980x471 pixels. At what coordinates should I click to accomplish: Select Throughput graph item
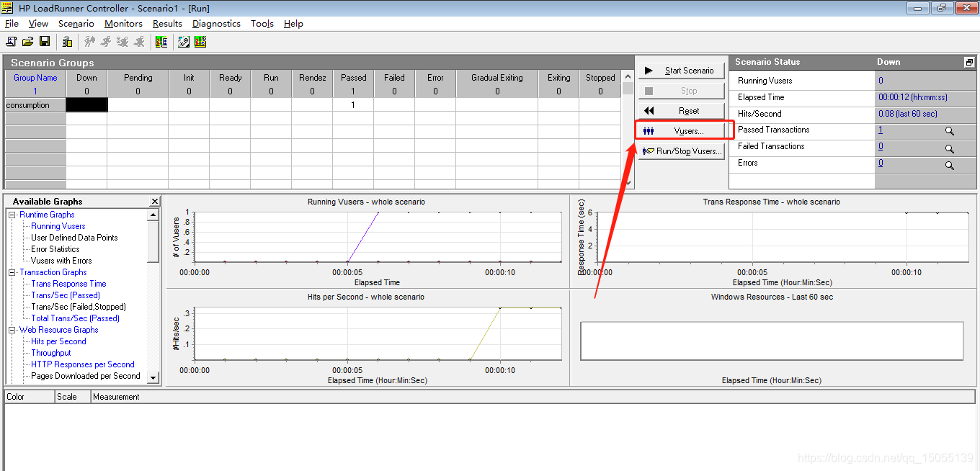coord(51,353)
